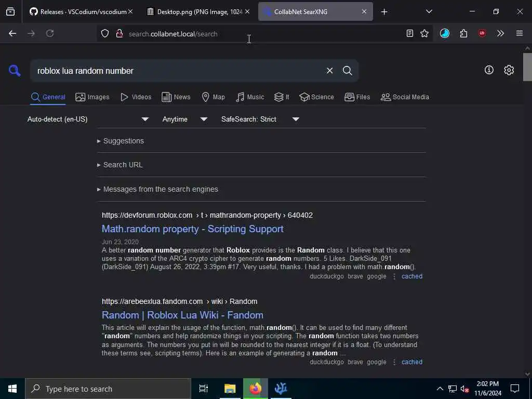Switch to News search category
Screen dimensions: 532x399
(x=176, y=97)
